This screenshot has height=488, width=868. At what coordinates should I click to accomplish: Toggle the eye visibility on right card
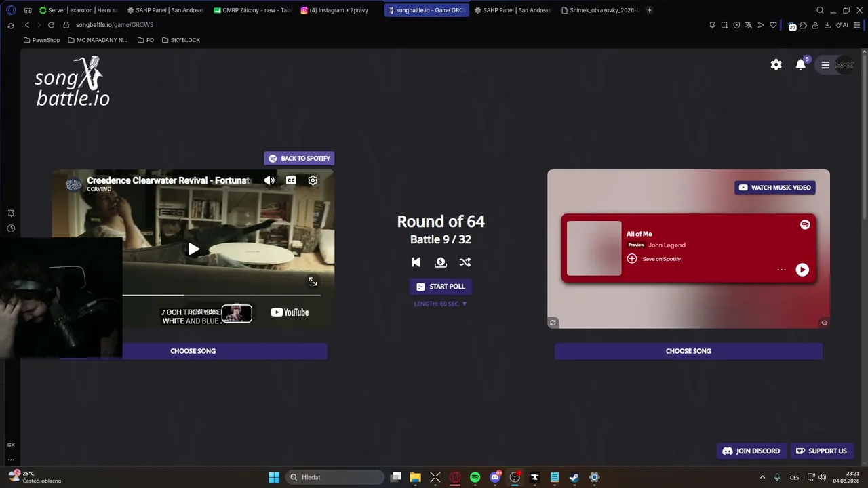coord(825,323)
